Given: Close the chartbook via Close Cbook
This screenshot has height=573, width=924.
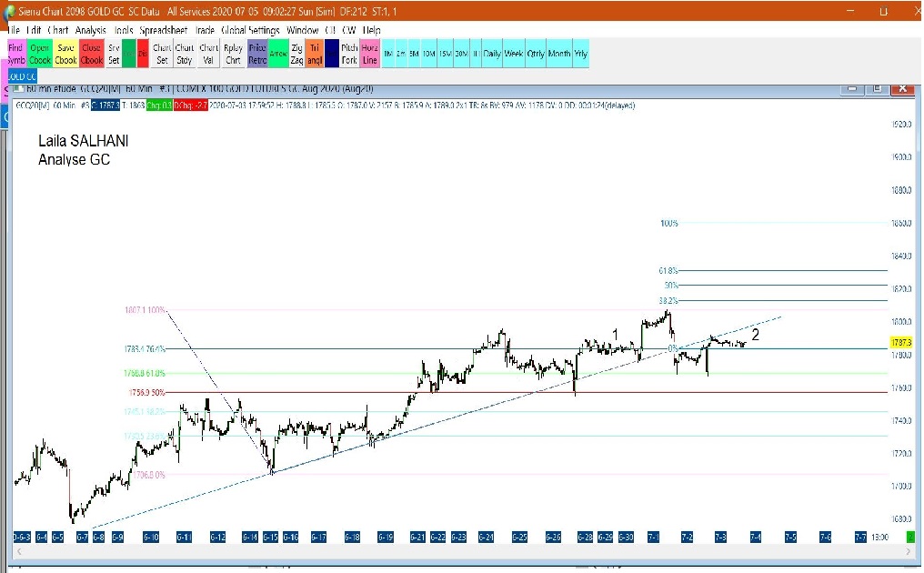Looking at the screenshot, I should coord(91,54).
